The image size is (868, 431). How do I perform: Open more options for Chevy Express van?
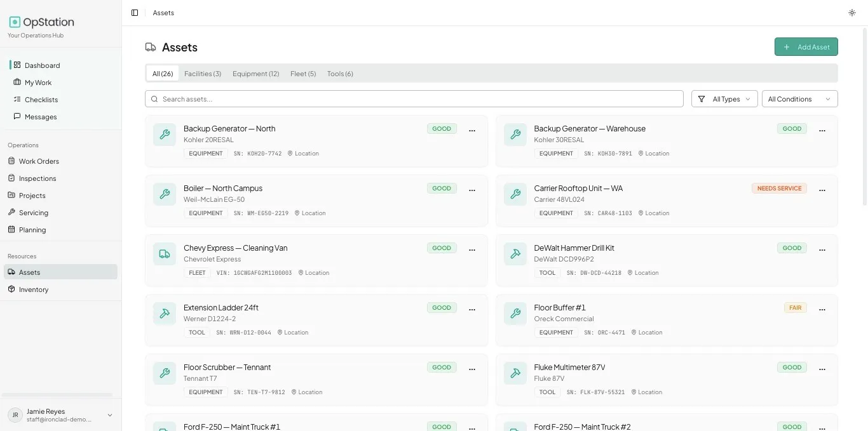click(x=472, y=249)
